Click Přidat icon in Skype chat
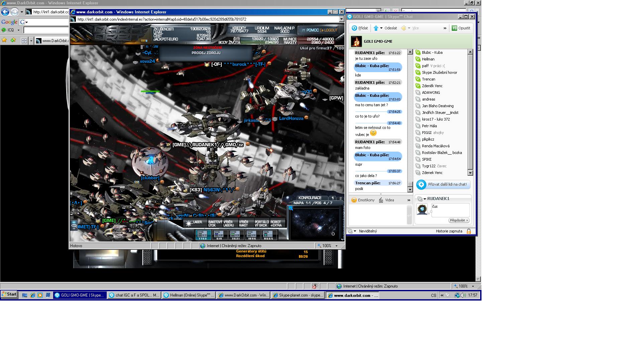This screenshot has height=364, width=642. (354, 28)
